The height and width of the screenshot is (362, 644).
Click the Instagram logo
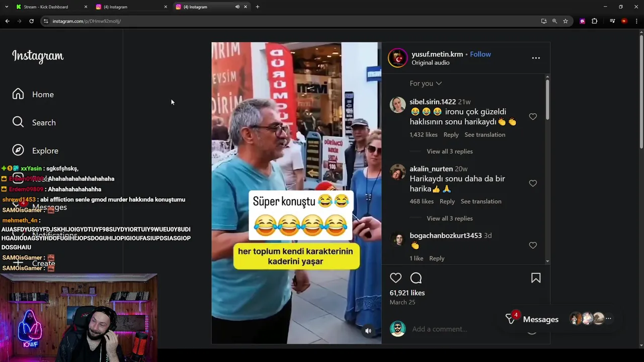[x=38, y=56]
